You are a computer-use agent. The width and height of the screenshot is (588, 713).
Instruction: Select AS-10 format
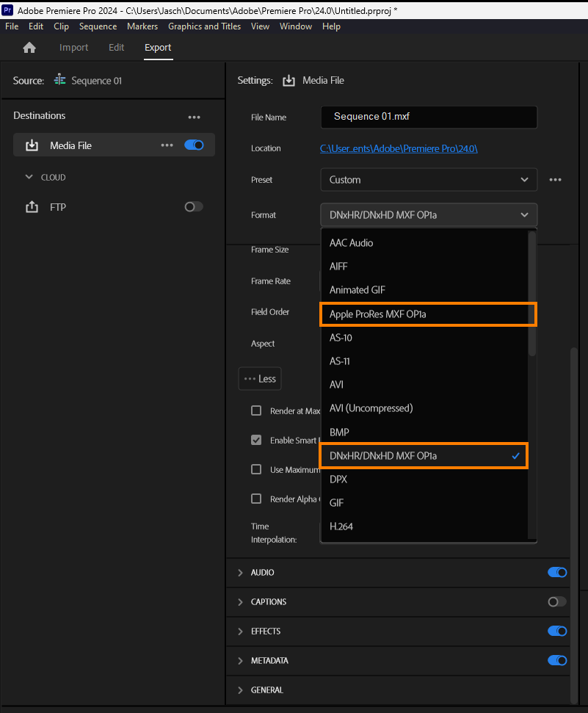pos(424,337)
